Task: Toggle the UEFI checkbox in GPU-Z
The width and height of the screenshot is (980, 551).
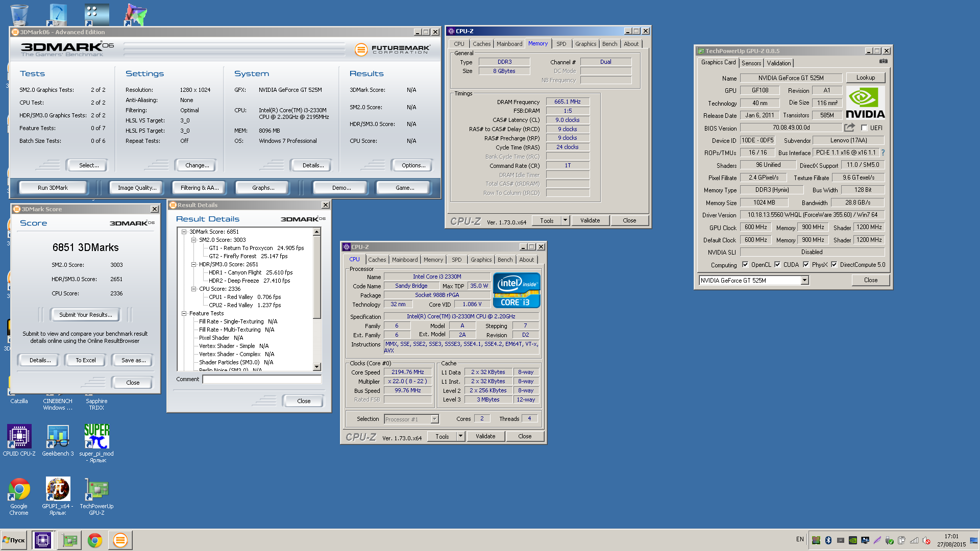Action: pyautogui.click(x=864, y=128)
